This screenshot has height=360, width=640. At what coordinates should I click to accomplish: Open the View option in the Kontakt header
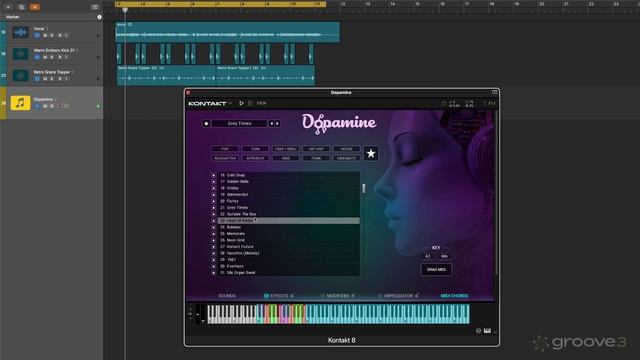coord(261,103)
